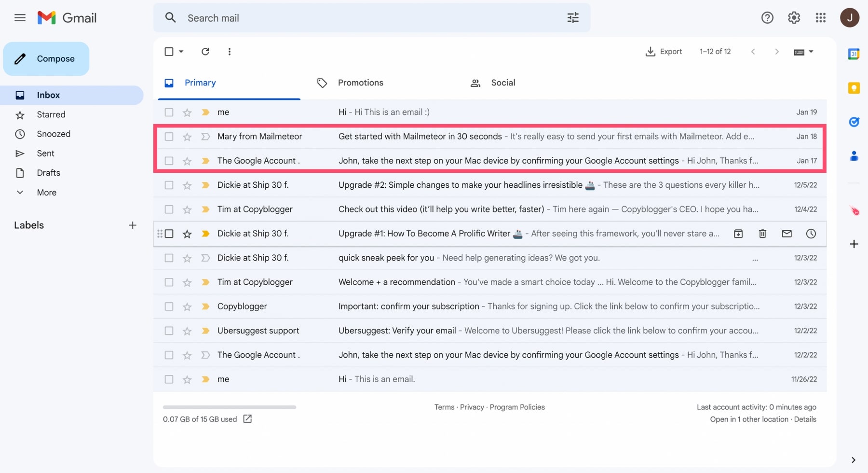Open the main menu hamburger icon
The image size is (868, 473).
(x=20, y=18)
